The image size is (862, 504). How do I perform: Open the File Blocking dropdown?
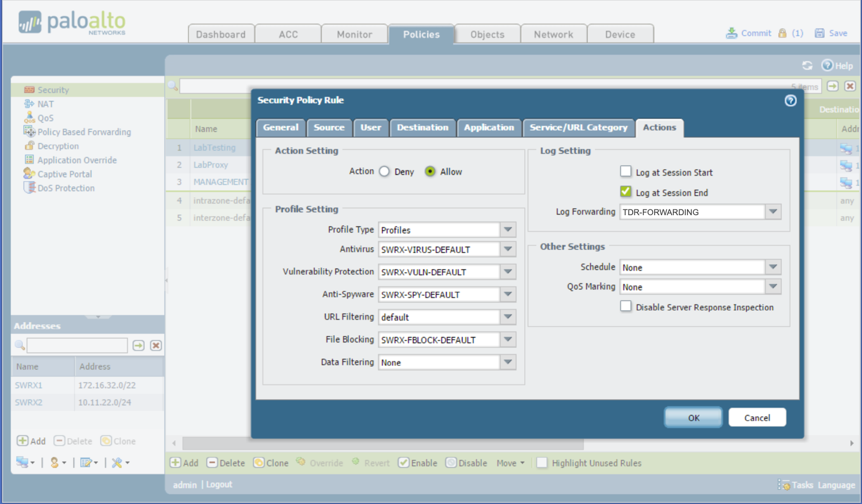[x=508, y=340]
